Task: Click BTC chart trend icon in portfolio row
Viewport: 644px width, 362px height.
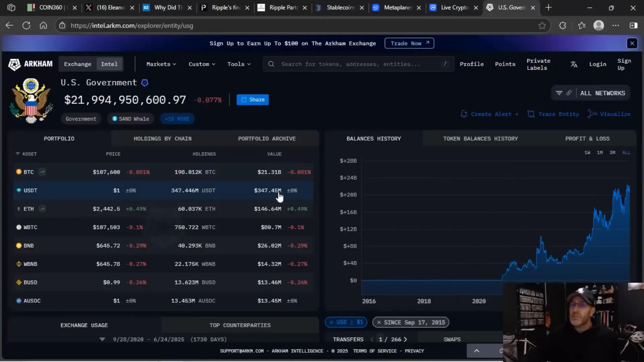Action: [x=42, y=172]
